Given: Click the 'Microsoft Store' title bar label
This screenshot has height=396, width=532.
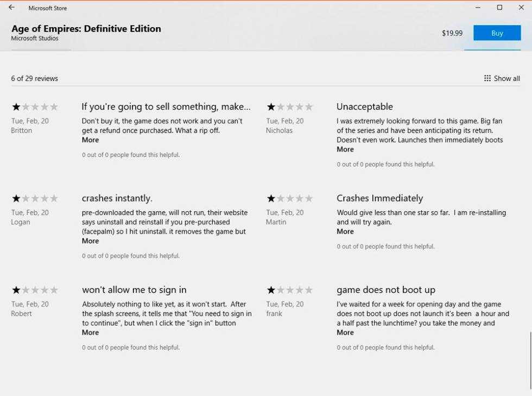Looking at the screenshot, I should pos(48,8).
